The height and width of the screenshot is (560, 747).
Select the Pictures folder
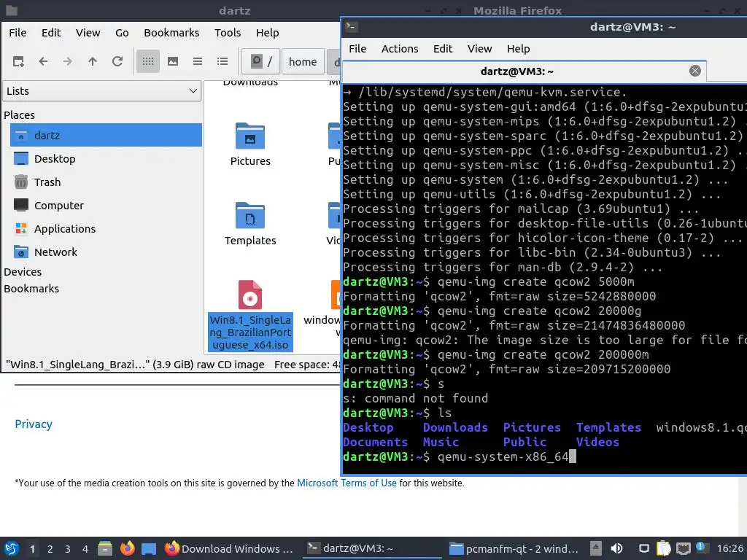250,145
